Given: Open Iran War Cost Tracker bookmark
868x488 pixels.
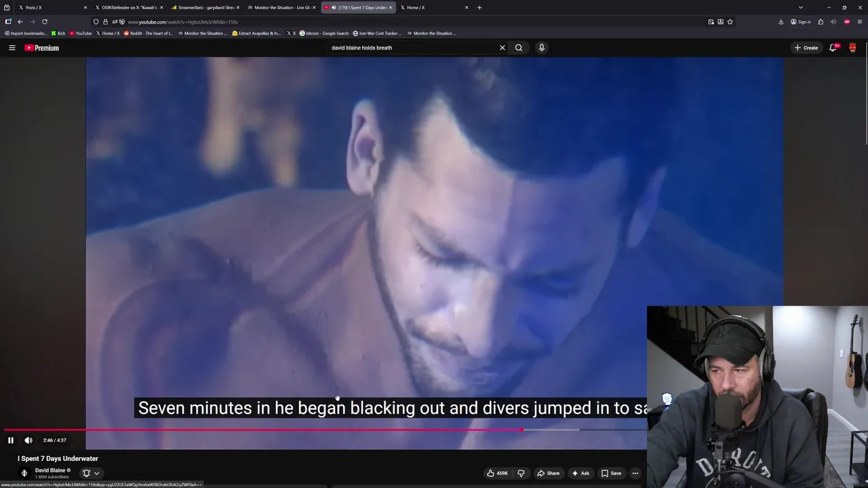Looking at the screenshot, I should click(x=377, y=33).
